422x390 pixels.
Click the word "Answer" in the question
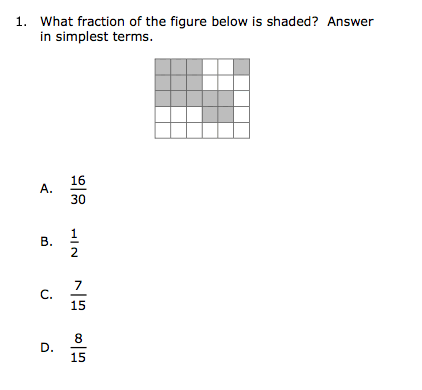pyautogui.click(x=350, y=22)
